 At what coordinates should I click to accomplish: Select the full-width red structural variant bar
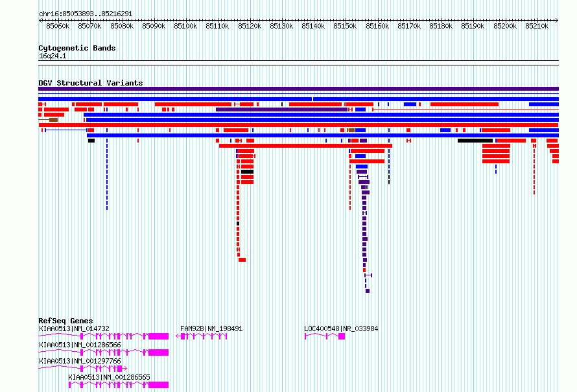(x=298, y=125)
